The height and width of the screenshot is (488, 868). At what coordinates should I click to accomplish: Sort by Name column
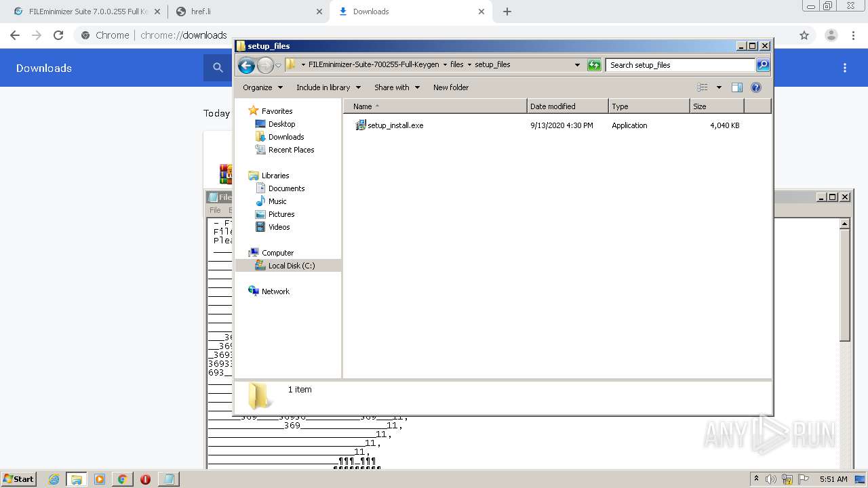[x=435, y=106]
